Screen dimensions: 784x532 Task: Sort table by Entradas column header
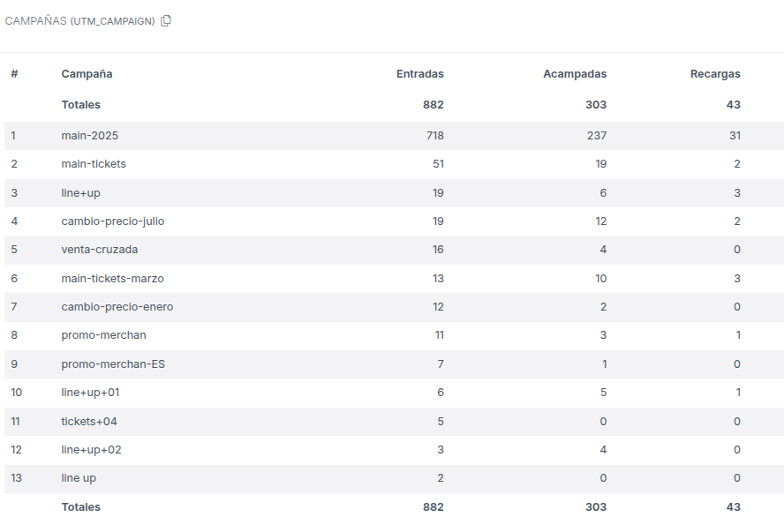click(x=419, y=74)
